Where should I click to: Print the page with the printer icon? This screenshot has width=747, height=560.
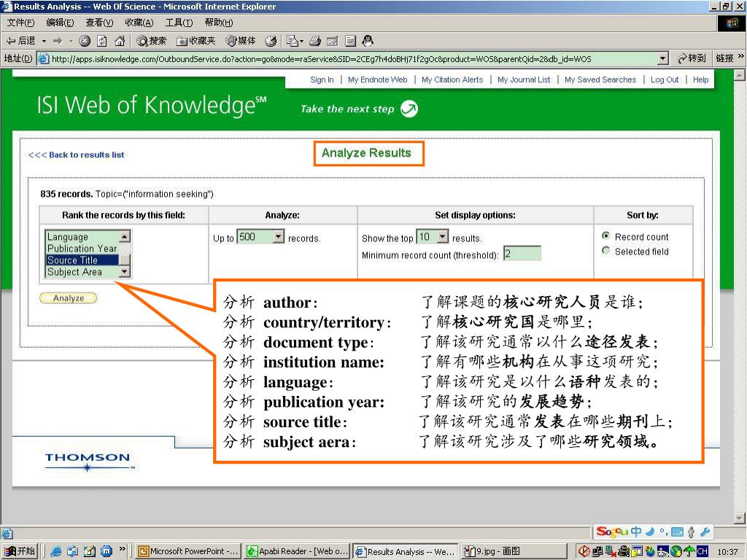[x=315, y=41]
